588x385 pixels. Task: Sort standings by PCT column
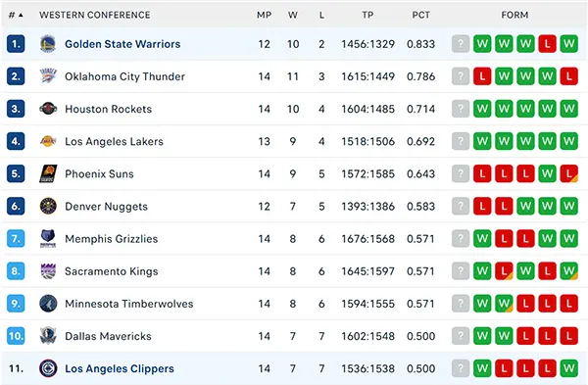(x=420, y=15)
